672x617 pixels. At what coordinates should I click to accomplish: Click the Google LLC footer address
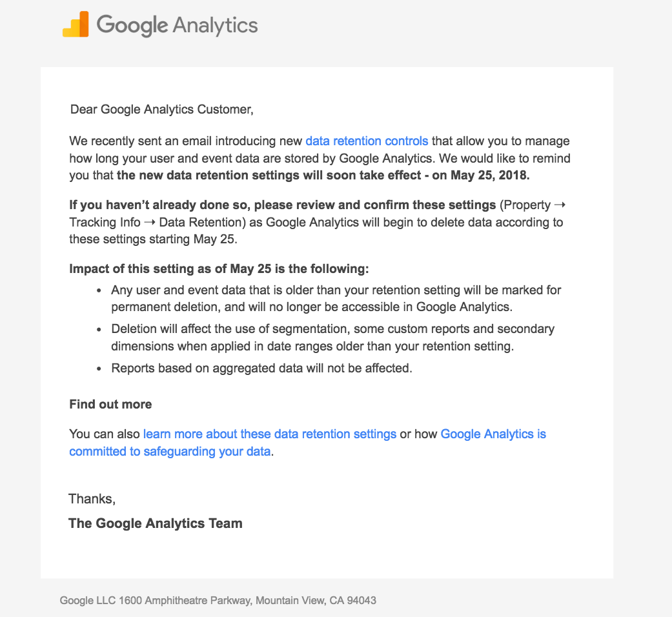click(218, 600)
